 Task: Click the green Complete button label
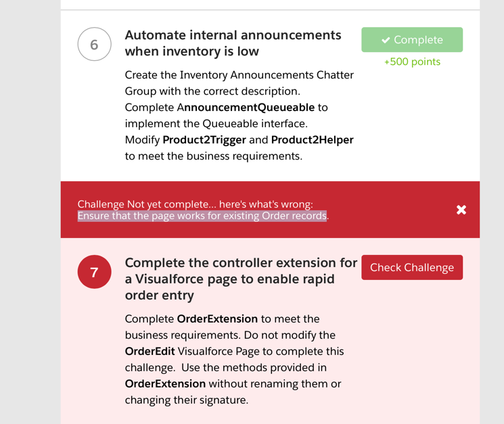(x=418, y=40)
